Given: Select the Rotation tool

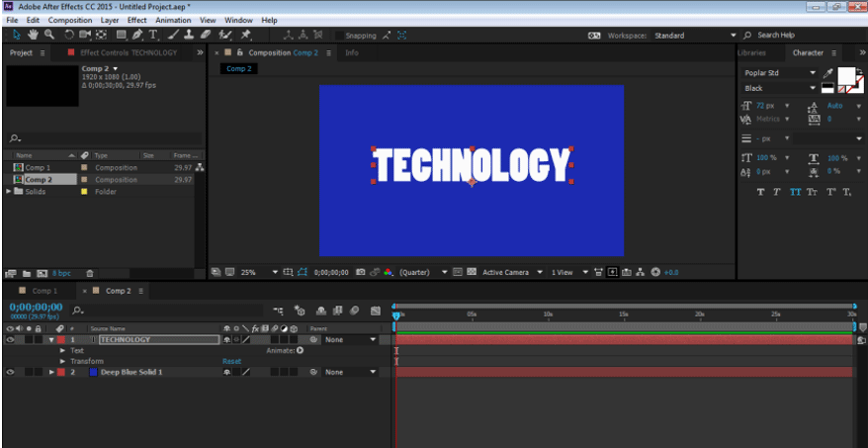Looking at the screenshot, I should point(68,35).
